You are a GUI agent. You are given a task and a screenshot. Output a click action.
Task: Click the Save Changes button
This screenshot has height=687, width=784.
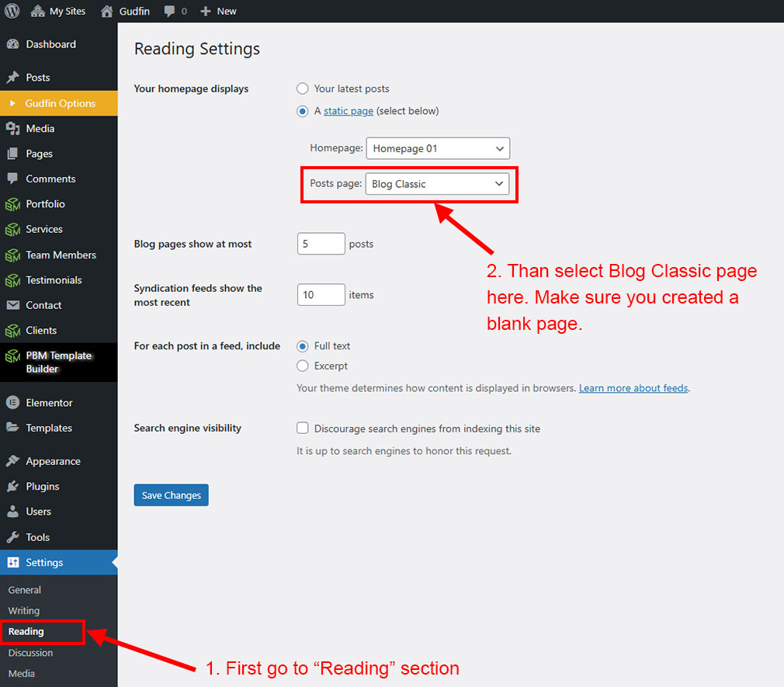(171, 495)
